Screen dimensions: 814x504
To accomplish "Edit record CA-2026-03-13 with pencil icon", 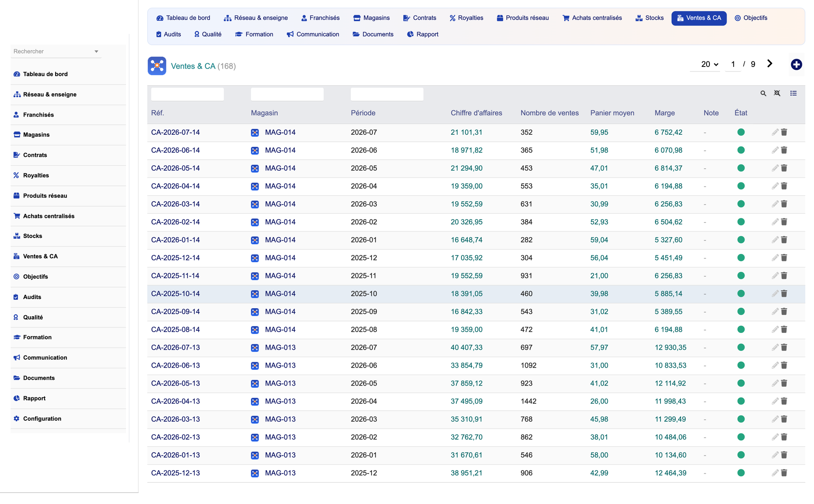I will [775, 419].
